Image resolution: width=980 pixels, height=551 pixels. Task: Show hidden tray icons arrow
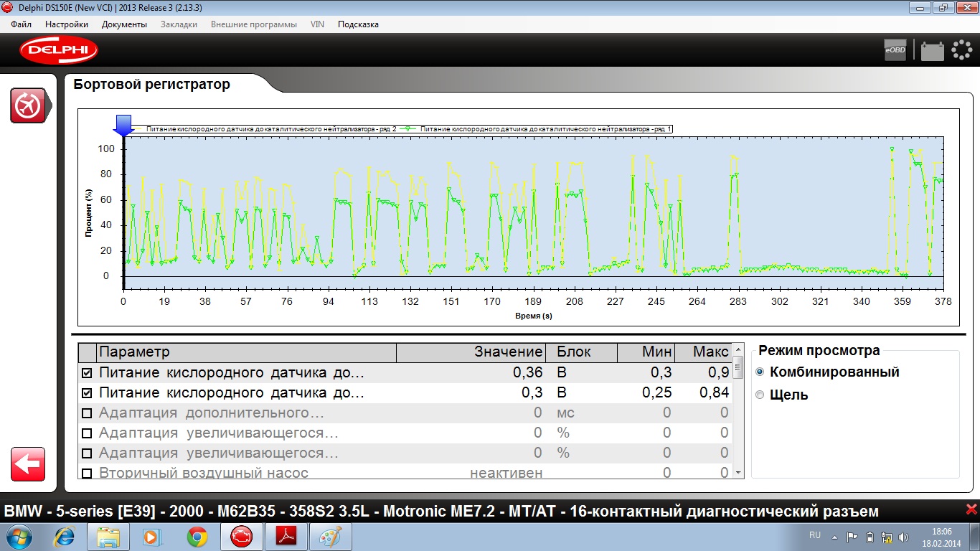coord(834,537)
